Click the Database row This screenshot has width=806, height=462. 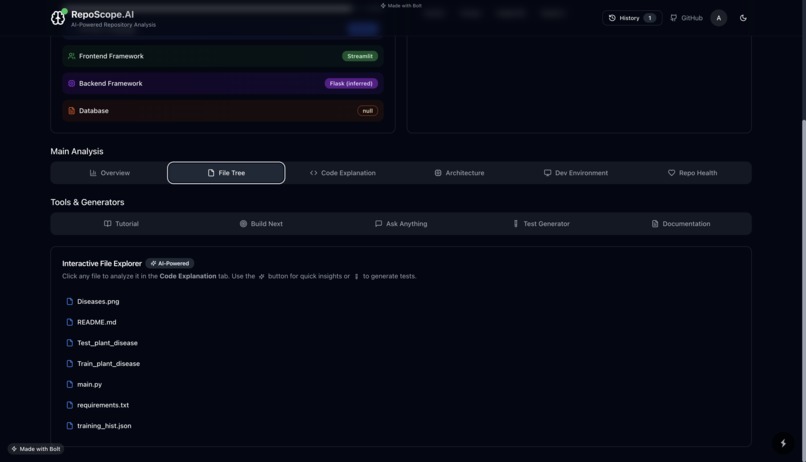[223, 110]
